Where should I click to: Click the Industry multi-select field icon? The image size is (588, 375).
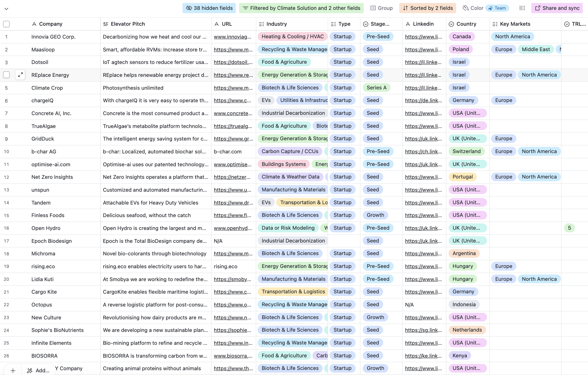click(x=261, y=24)
